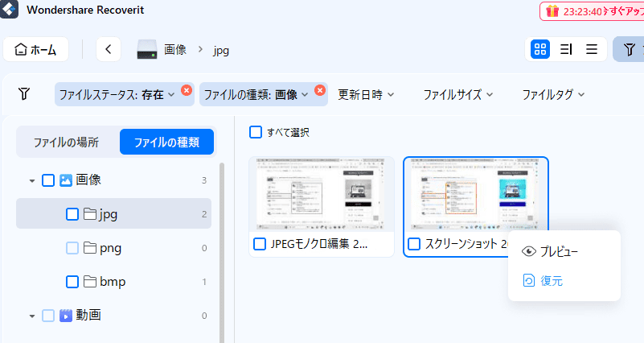Open the ファイルタグ dropdown filter
This screenshot has height=343, width=644.
click(553, 94)
